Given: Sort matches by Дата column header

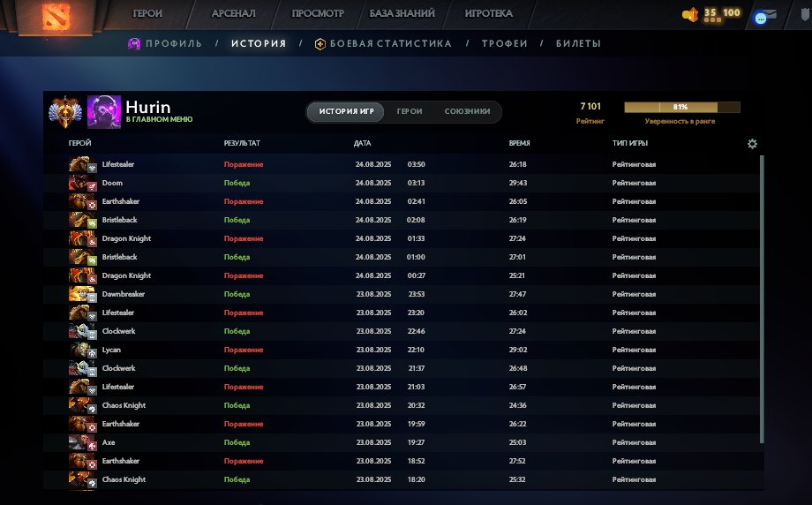Looking at the screenshot, I should (363, 143).
